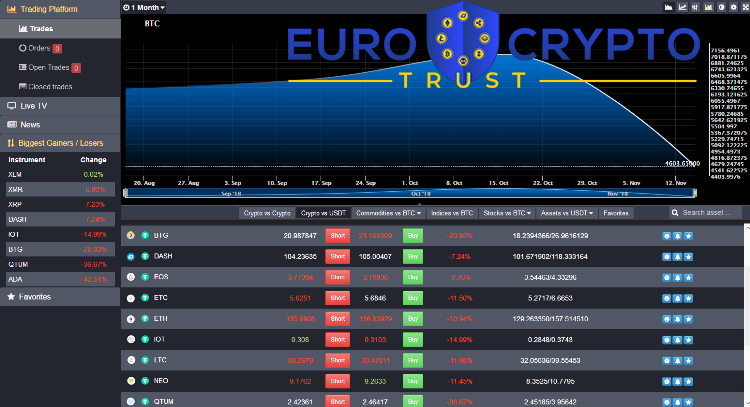Screen dimensions: 750x407
Task: Click Short button for BTG
Action: coord(338,236)
